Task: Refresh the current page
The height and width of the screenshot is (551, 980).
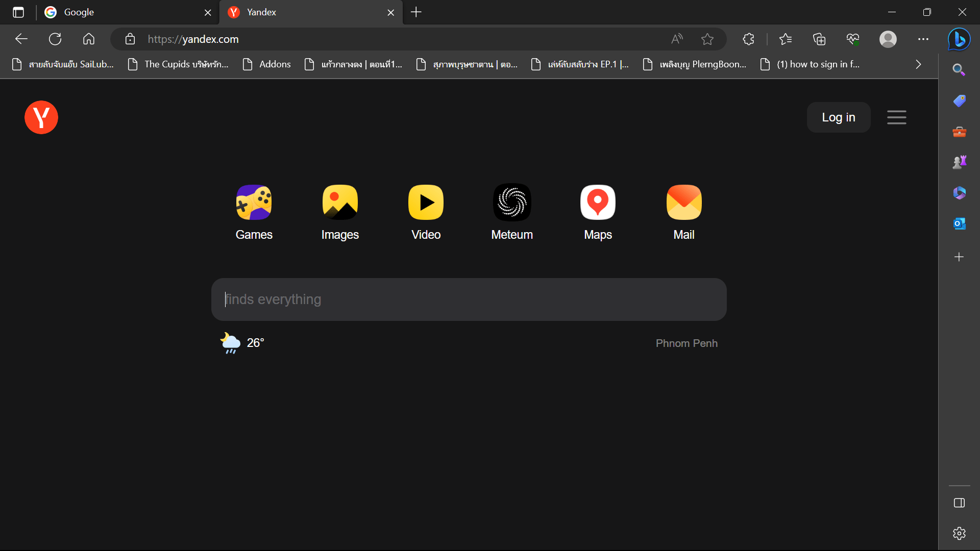Action: point(55,39)
